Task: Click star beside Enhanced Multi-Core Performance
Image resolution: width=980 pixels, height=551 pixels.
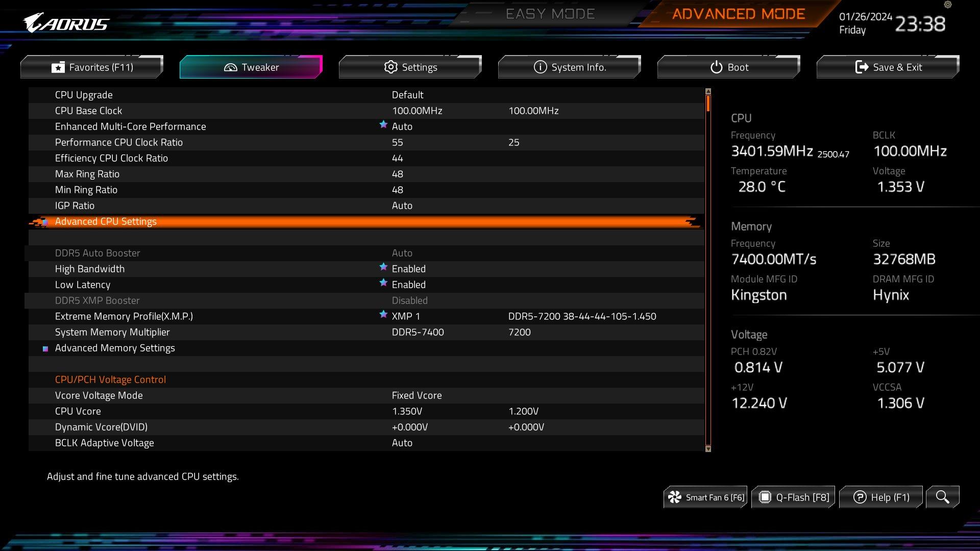Action: [x=383, y=124]
